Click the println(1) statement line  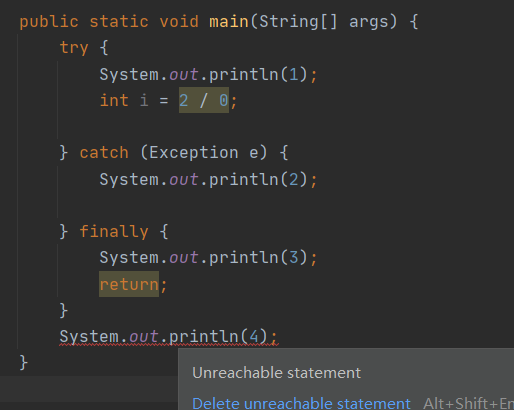(208, 74)
